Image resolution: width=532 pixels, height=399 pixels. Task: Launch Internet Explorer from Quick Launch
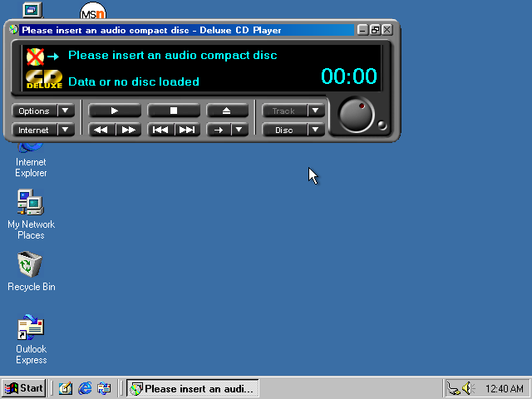[x=85, y=388]
